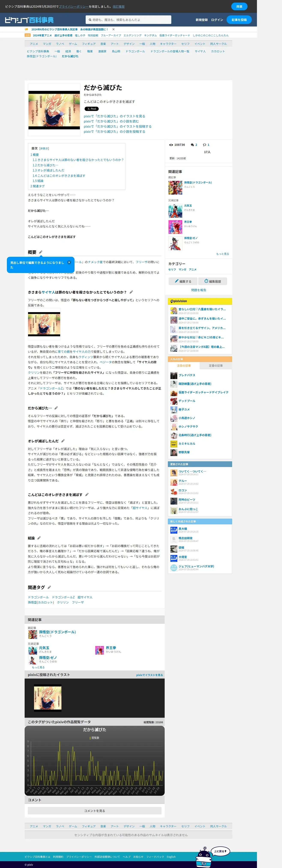Close the blue heading-edit tooltip
This screenshot has width=282, height=868.
(69, 262)
